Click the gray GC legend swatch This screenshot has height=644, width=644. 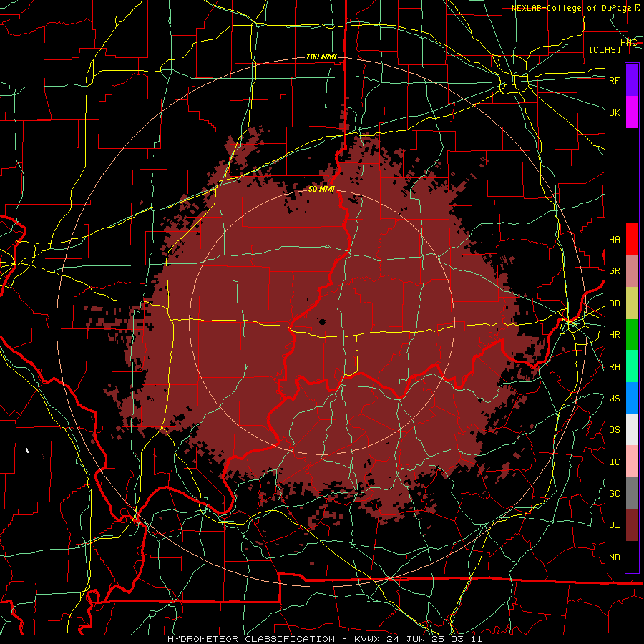coord(632,493)
